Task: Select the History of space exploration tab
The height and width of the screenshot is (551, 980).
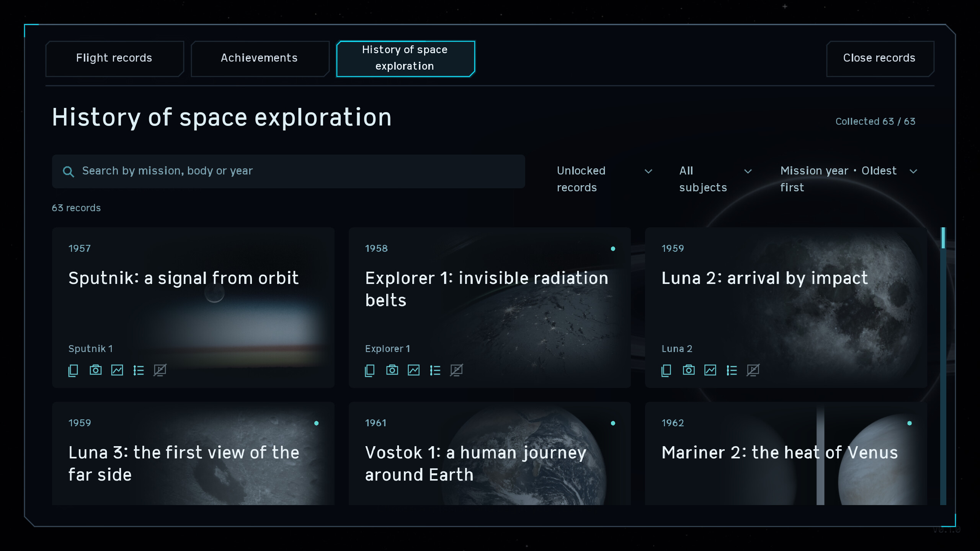Action: [x=405, y=58]
